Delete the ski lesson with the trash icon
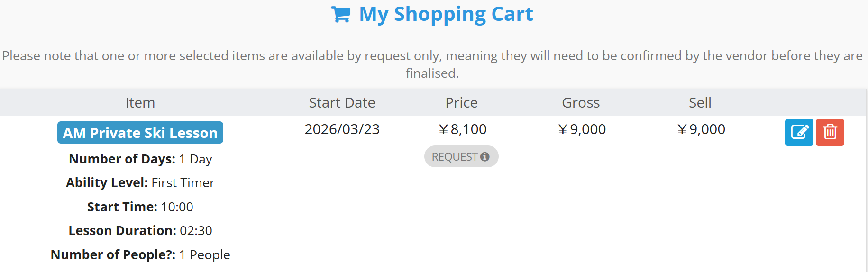This screenshot has width=868, height=272. pos(830,132)
